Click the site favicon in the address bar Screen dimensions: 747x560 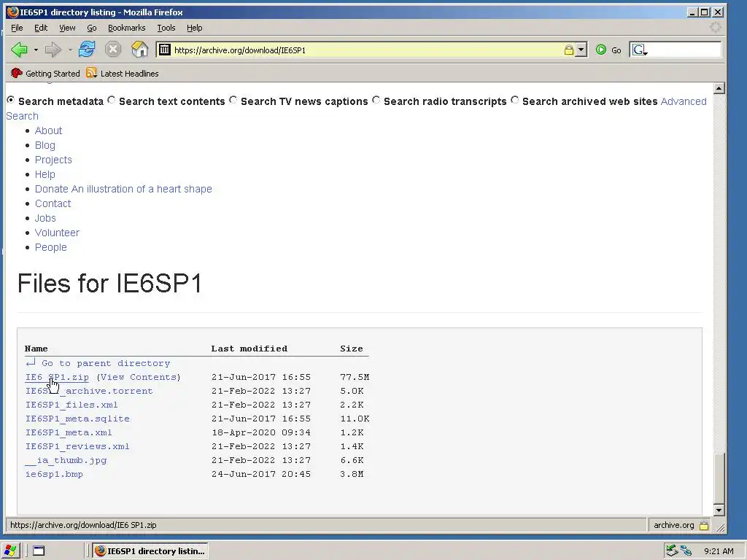pos(164,50)
